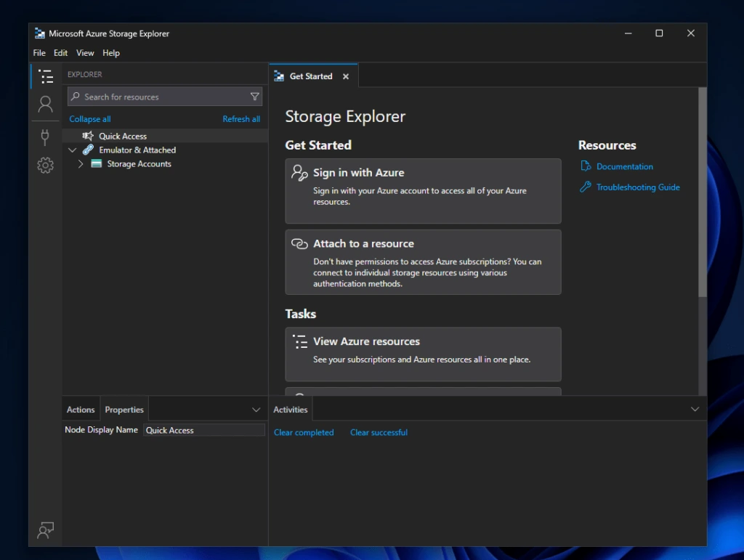Click the Sign in with Azure card
The image size is (744, 560).
(x=424, y=191)
